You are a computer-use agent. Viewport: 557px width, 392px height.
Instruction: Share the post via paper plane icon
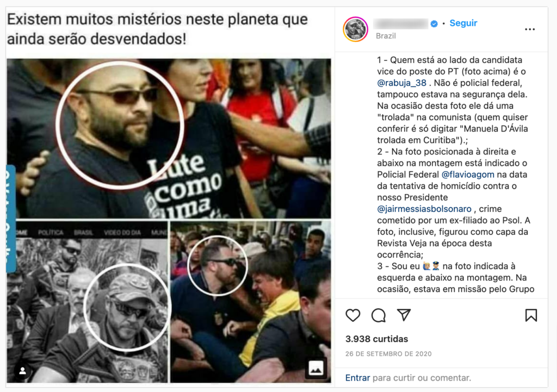[x=404, y=315]
